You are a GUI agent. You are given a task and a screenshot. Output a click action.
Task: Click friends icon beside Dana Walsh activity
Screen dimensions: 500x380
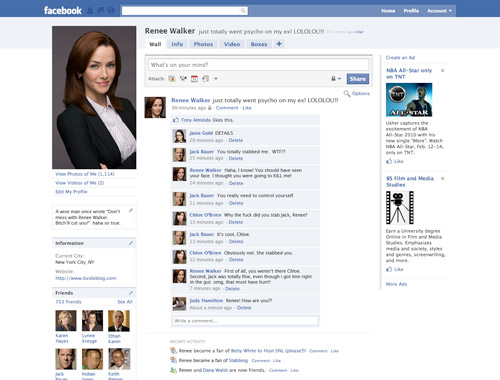point(173,370)
